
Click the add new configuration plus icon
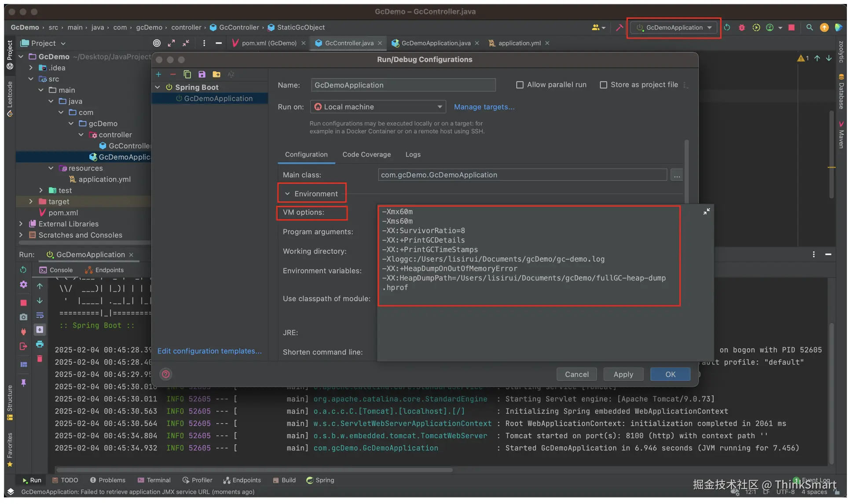click(158, 74)
